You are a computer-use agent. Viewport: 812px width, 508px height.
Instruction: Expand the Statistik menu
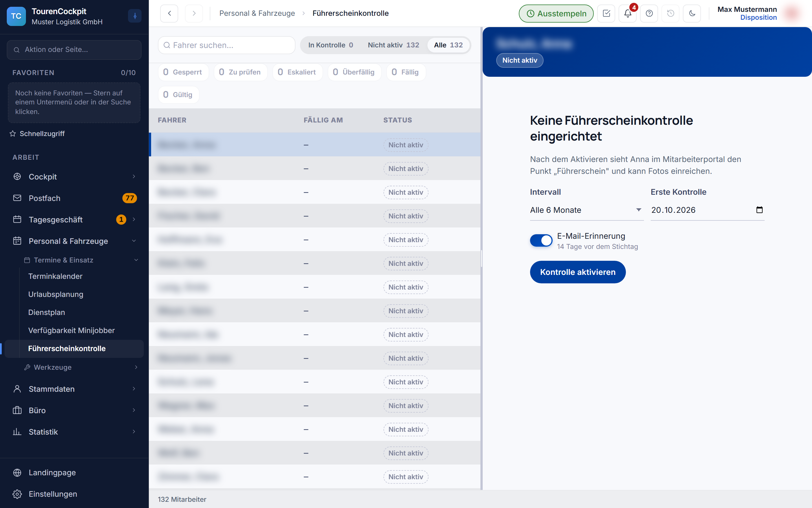134,432
